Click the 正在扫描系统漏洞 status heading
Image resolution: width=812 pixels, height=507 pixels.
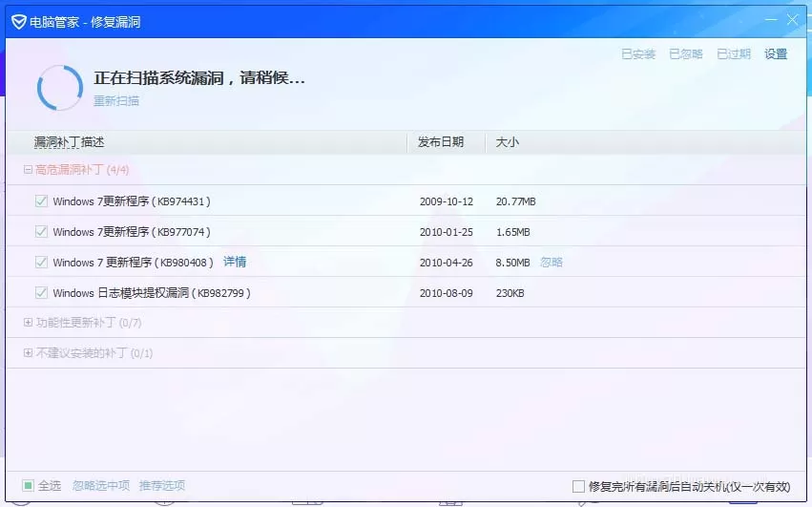pos(199,77)
